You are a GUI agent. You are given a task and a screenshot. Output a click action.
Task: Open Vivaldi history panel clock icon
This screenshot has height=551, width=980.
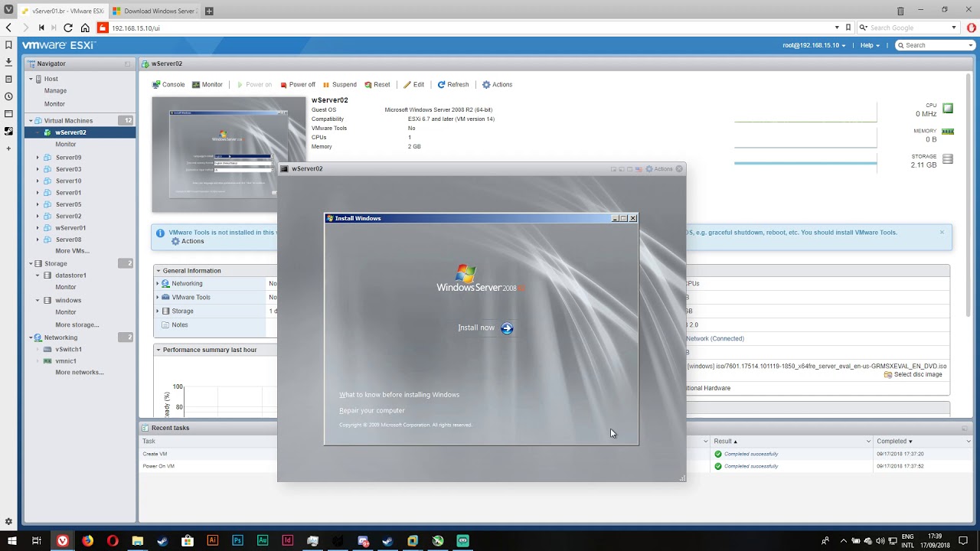click(x=8, y=96)
